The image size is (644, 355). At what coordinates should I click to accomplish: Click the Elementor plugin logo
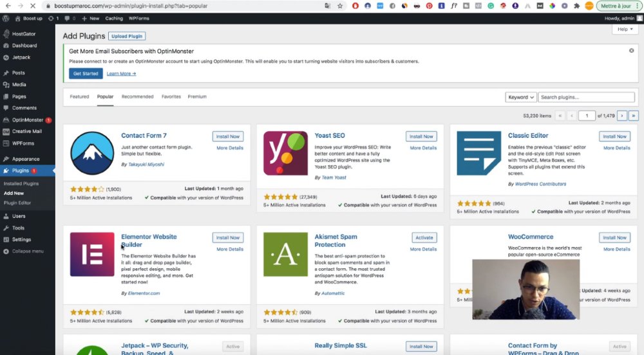point(92,254)
